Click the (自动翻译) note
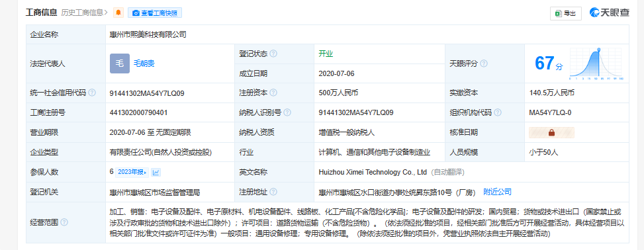 pyautogui.click(x=448, y=172)
